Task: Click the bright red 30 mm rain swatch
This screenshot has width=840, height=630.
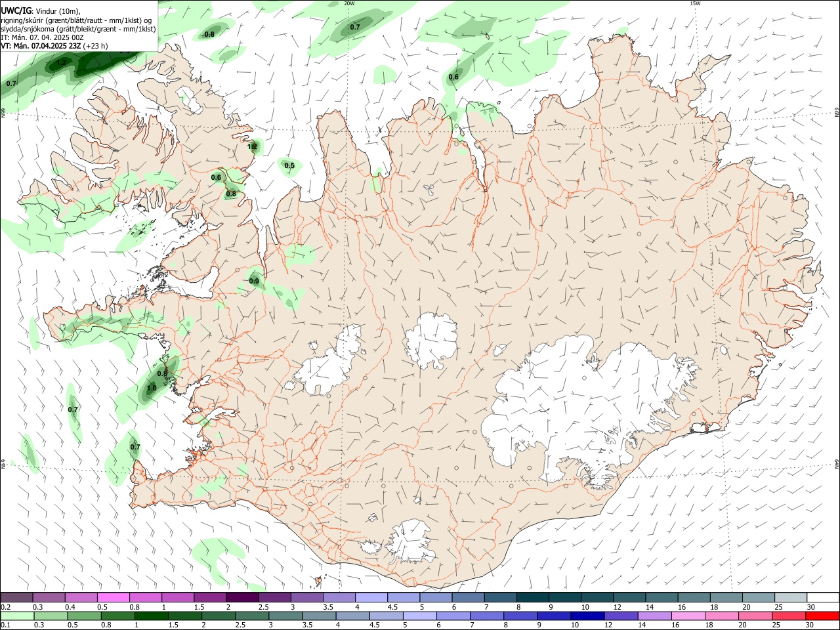Action: click(822, 616)
